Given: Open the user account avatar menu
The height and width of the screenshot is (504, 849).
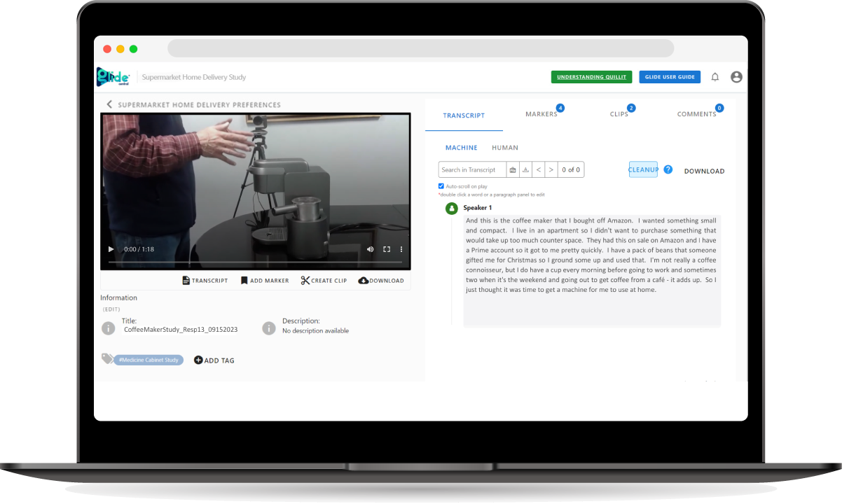Looking at the screenshot, I should pos(736,77).
